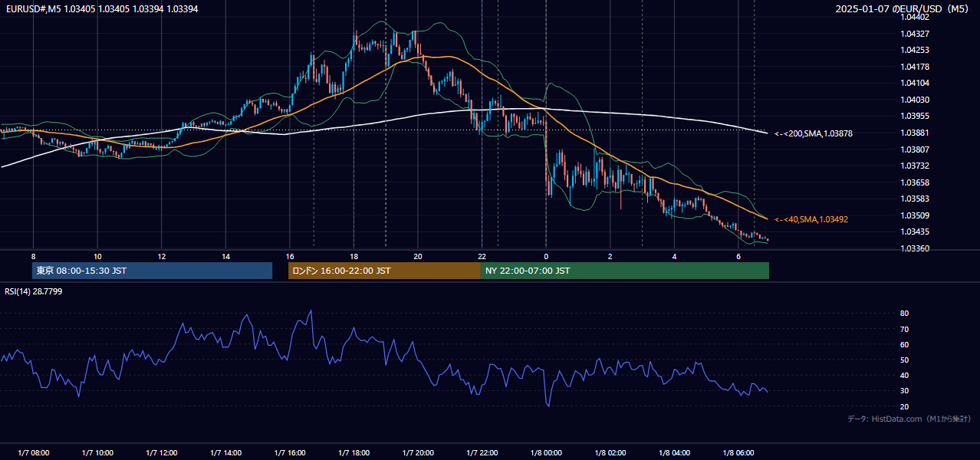Click price axis value 1.03881
Screen dimensions: 980x460
(x=915, y=133)
